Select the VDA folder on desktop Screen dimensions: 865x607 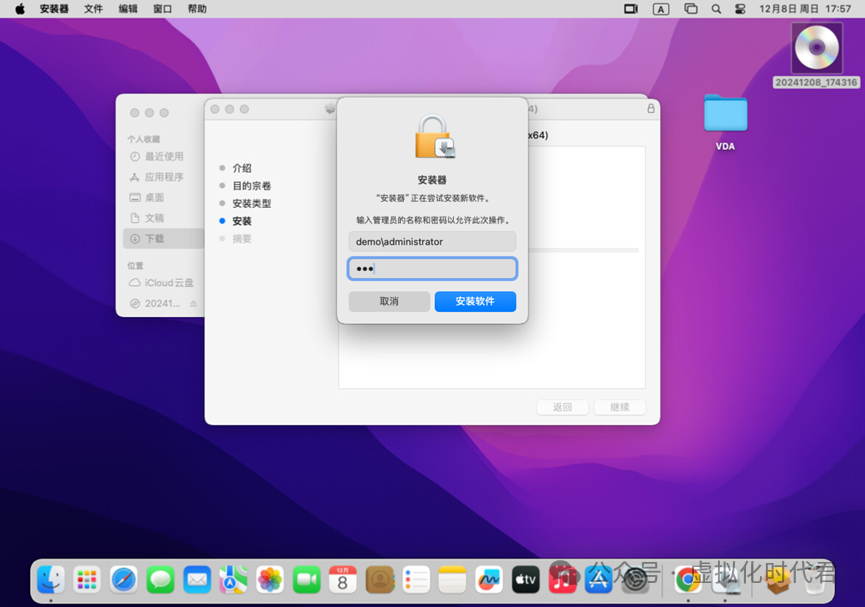[x=725, y=122]
